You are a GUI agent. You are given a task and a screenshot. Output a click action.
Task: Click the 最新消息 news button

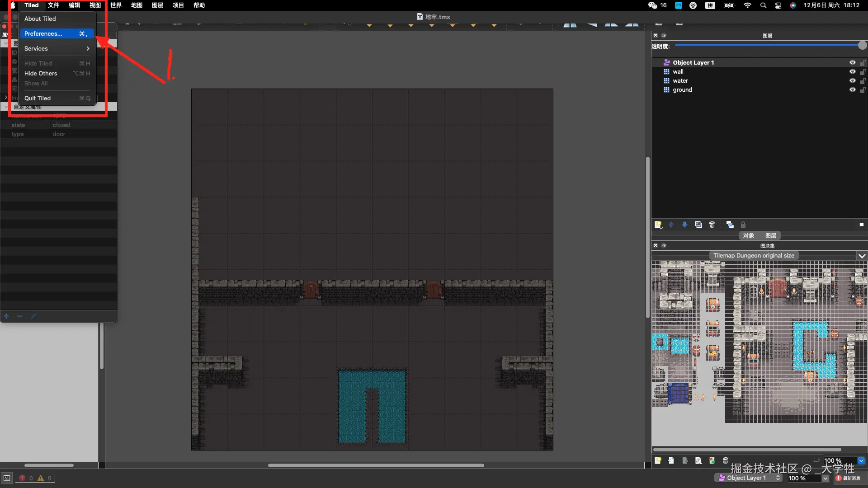coord(848,478)
